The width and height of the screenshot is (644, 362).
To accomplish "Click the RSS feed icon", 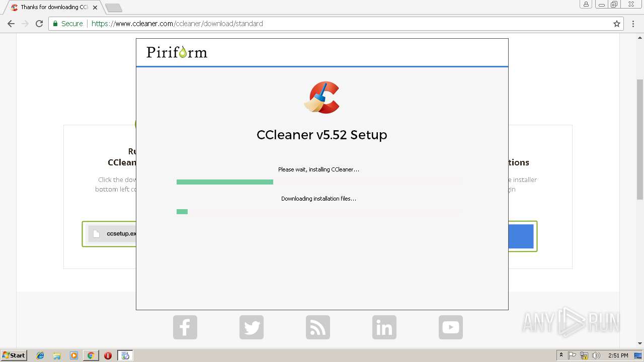I will click(318, 327).
